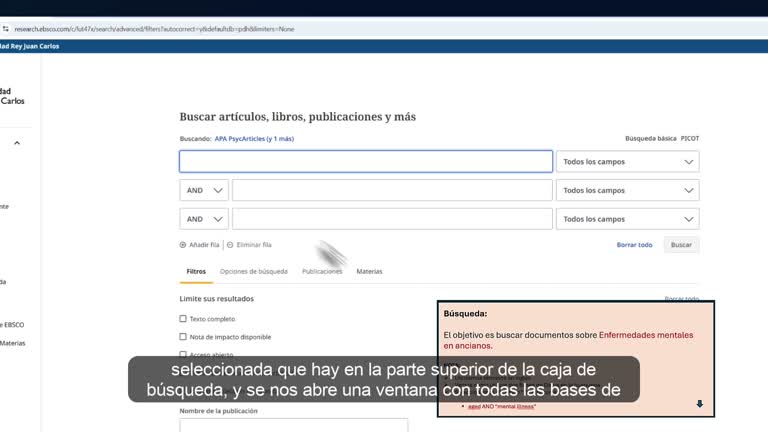Enable the Texto completo checkbox
768x432 pixels.
coord(183,319)
